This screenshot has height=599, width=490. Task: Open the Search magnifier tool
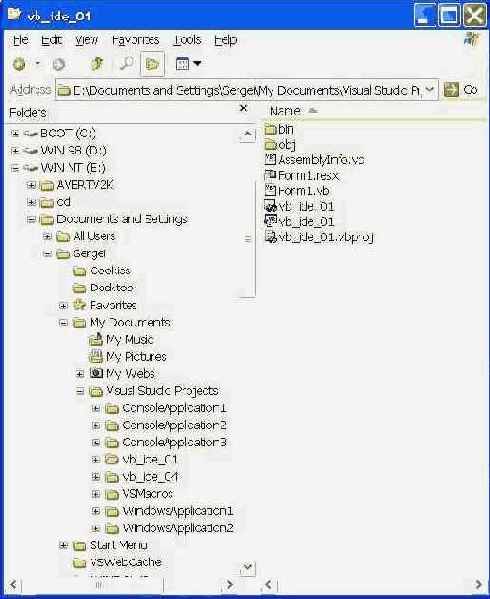coord(126,63)
